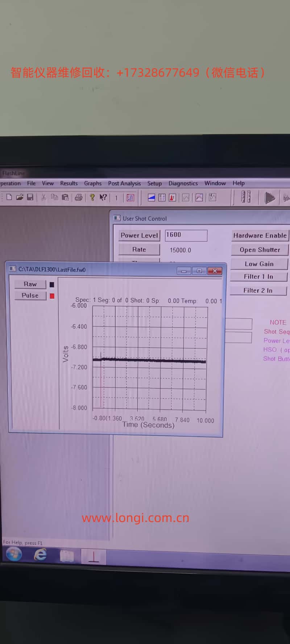The width and height of the screenshot is (290, 644).
Task: Click the Raw trace button
Action: point(30,284)
